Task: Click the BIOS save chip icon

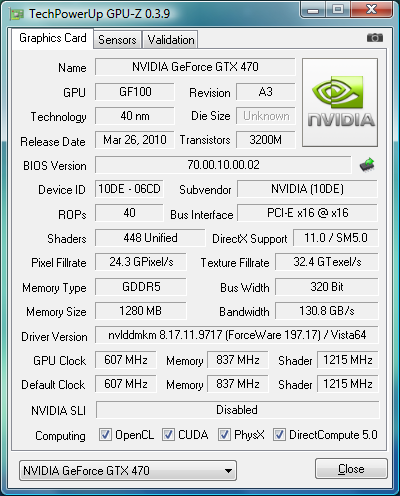Action: [367, 165]
